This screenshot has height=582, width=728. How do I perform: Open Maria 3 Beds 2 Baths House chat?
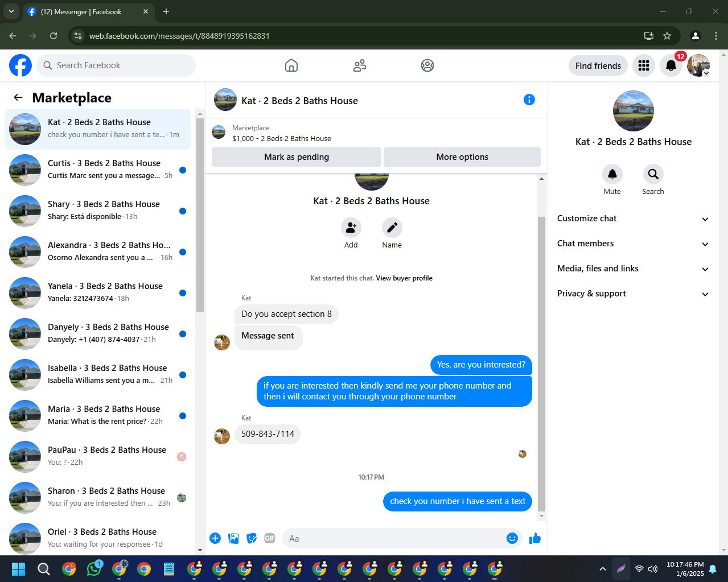tap(97, 416)
